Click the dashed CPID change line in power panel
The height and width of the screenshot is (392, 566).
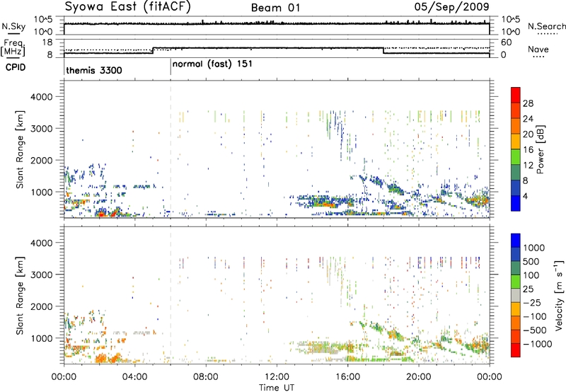click(171, 149)
